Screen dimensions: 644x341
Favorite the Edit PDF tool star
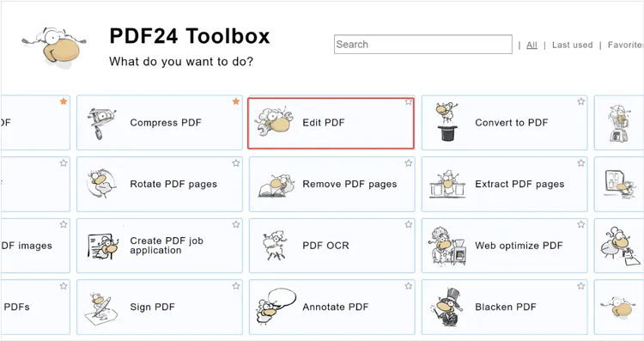click(408, 101)
